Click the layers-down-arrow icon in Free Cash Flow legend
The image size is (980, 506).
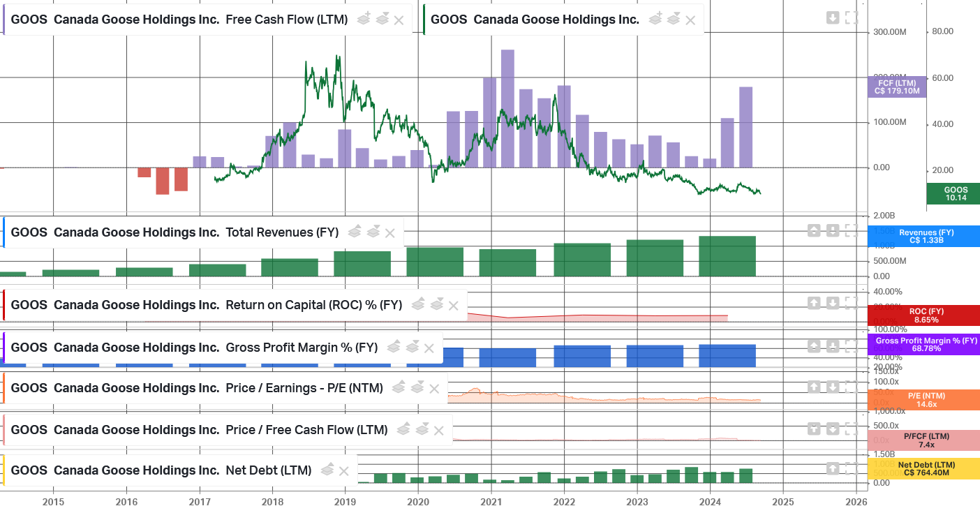(x=382, y=19)
